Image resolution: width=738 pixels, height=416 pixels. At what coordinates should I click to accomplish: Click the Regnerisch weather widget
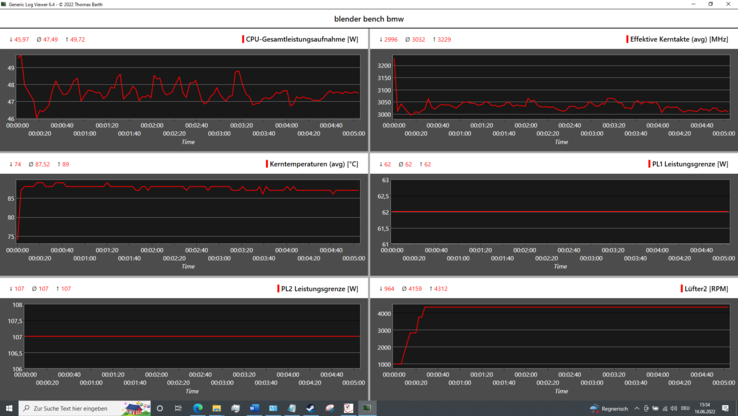(x=609, y=408)
